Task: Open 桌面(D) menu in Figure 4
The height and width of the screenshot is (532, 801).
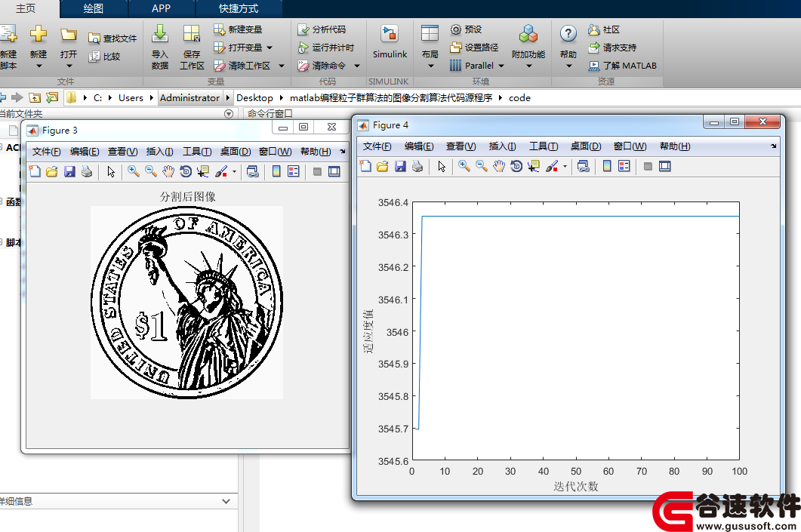Action: tap(585, 146)
